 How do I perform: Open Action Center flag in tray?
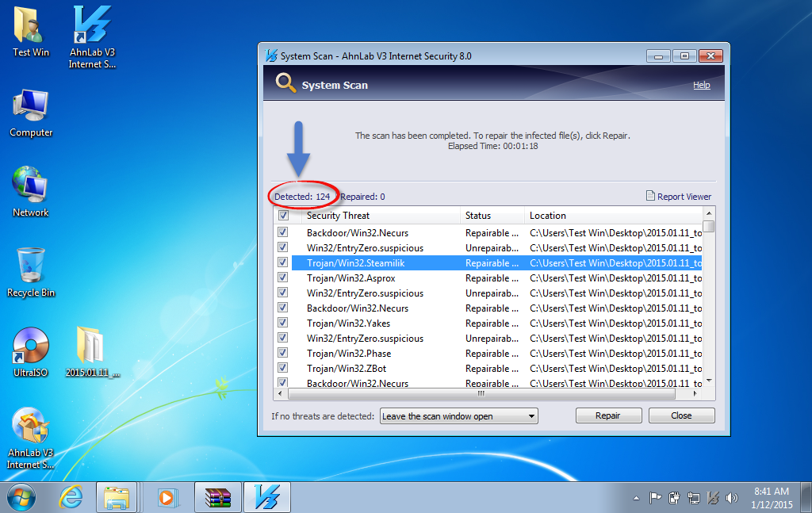pyautogui.click(x=655, y=498)
